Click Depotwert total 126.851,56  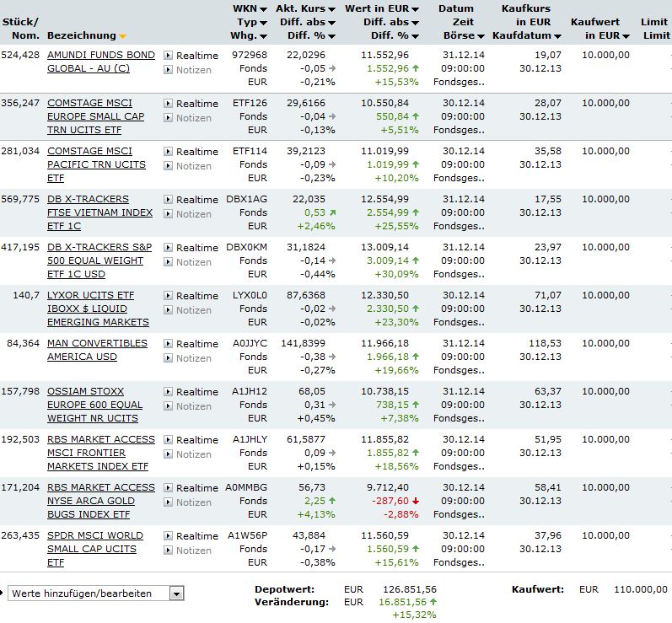pyautogui.click(x=410, y=589)
